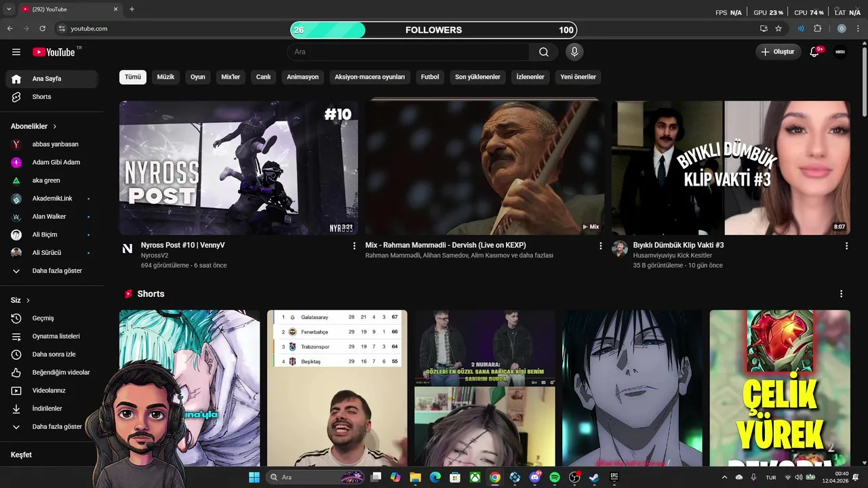Go back in Chrome
The height and width of the screenshot is (488, 868).
click(x=9, y=28)
